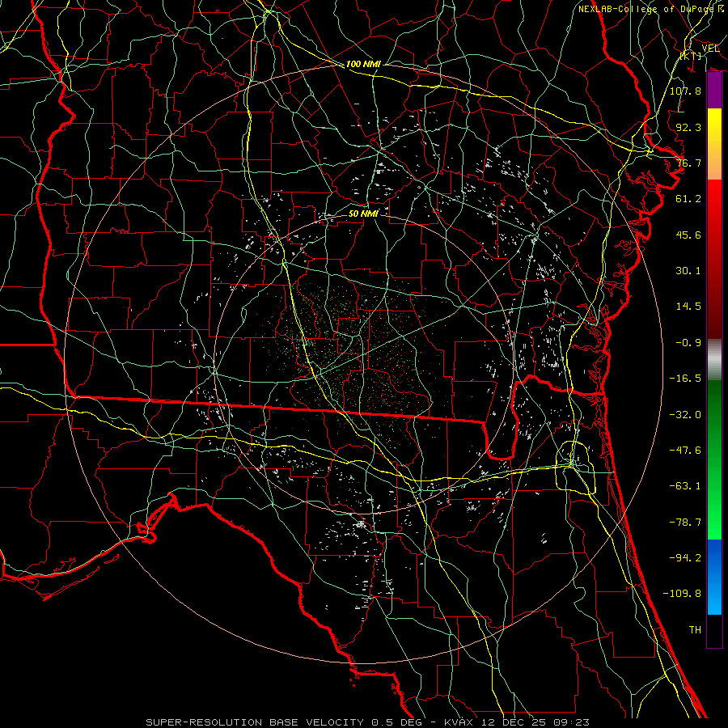728x728 pixels.
Task: Click the light blue segment of the color bar
Action: tap(714, 577)
